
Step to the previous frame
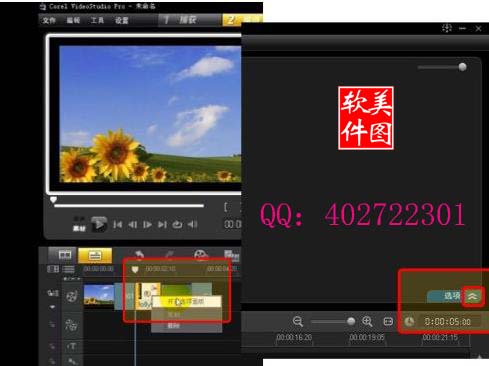[x=132, y=225]
